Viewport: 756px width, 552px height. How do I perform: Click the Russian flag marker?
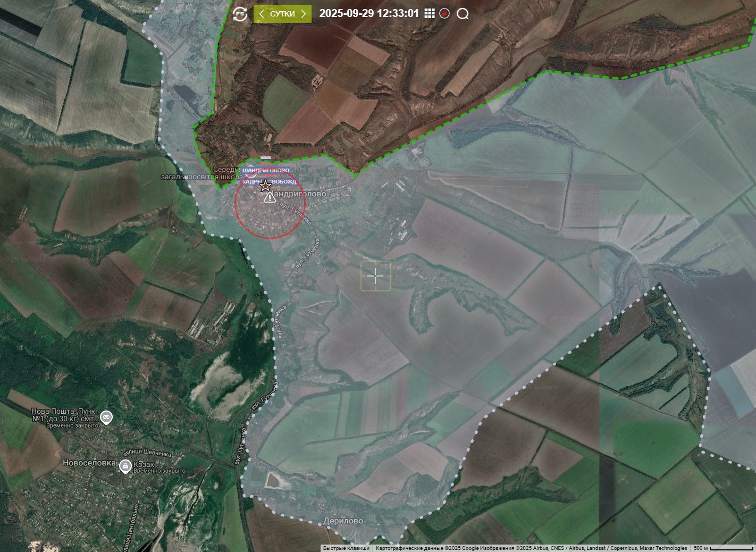pyautogui.click(x=266, y=159)
